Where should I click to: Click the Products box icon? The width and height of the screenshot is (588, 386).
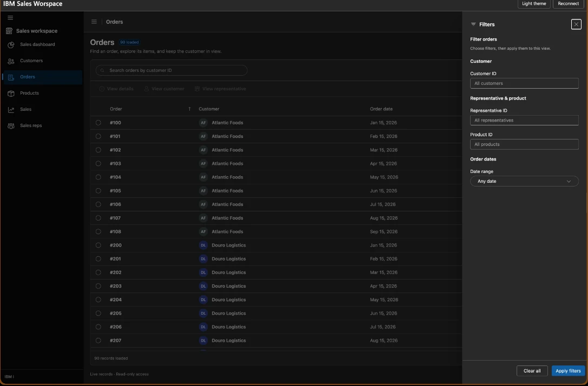[11, 94]
